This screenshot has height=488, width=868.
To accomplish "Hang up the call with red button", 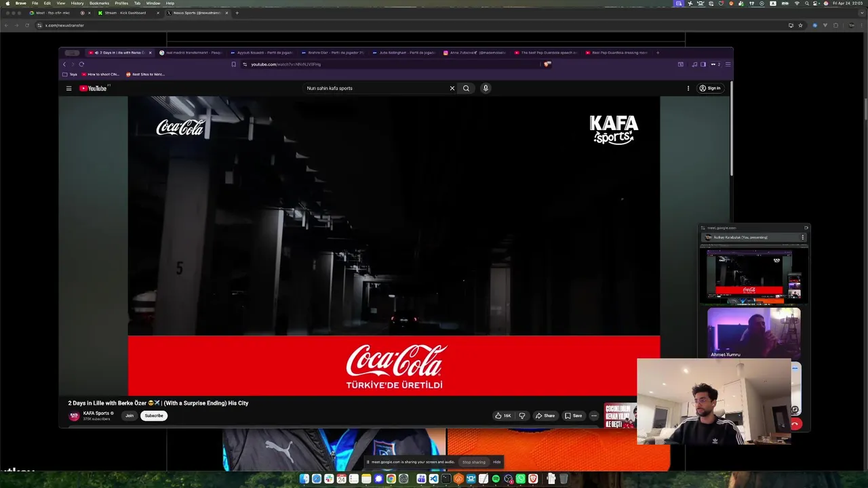I will coord(795,424).
